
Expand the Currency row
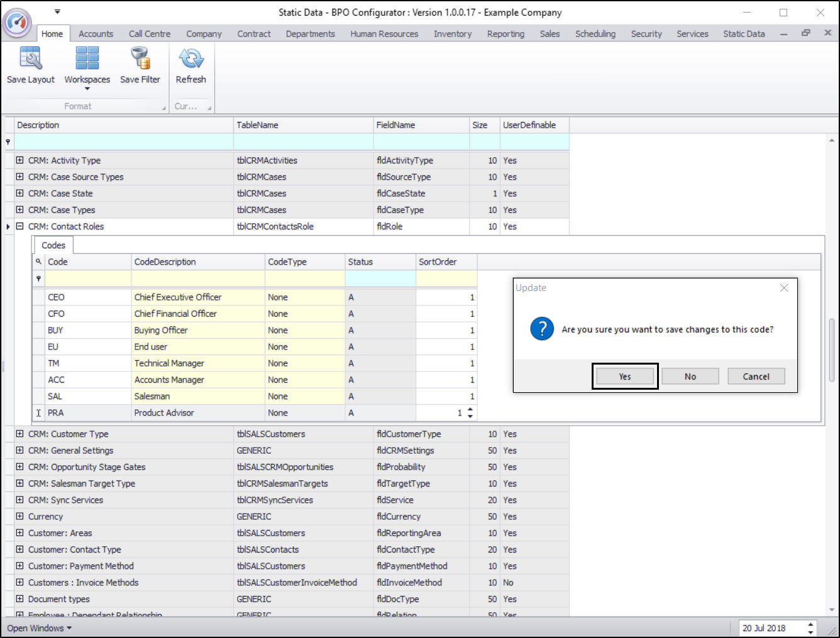tap(19, 516)
